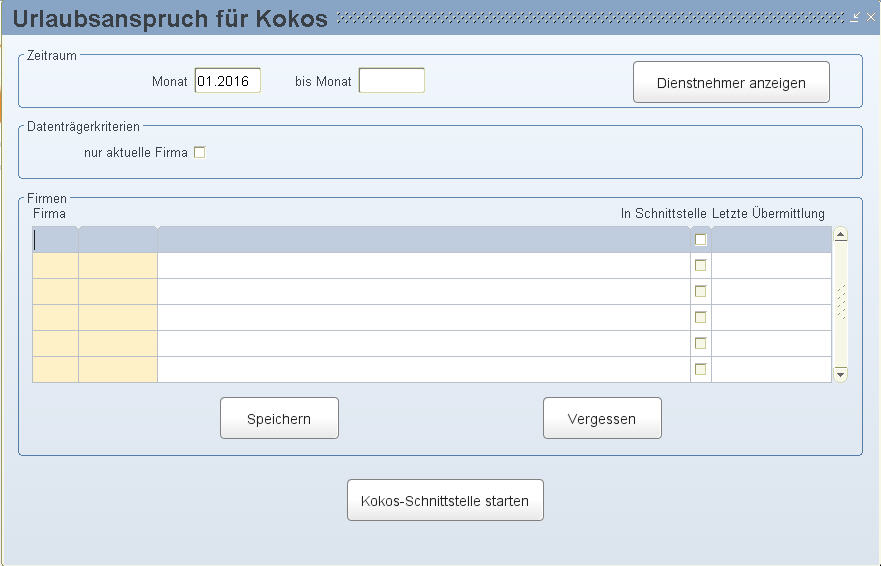The height and width of the screenshot is (566, 881).
Task: Click the Letzte Übermittlung column header
Action: click(768, 214)
